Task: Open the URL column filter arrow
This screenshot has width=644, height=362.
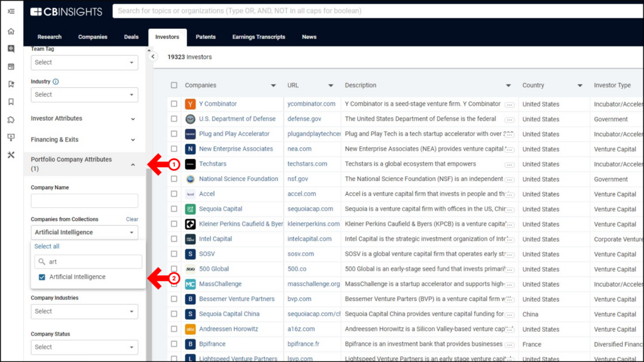Action: click(x=331, y=85)
